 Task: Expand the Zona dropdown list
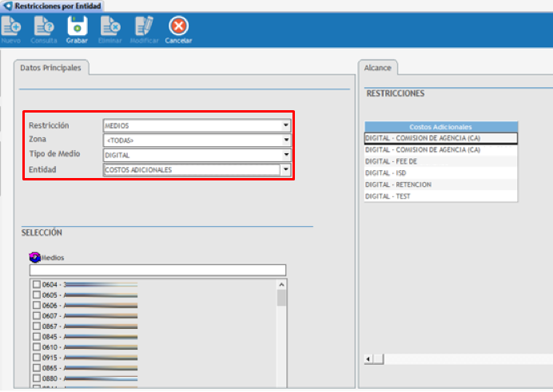[285, 141]
